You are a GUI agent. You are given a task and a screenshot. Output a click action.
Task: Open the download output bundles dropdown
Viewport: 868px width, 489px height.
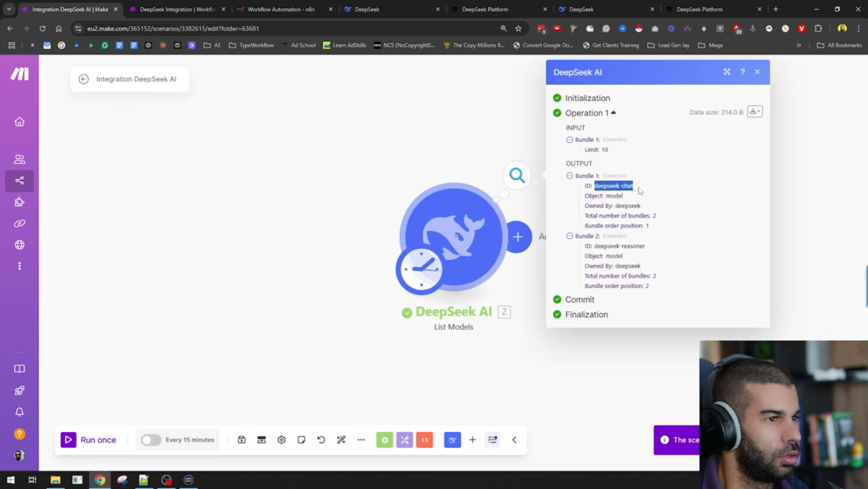coord(755,112)
